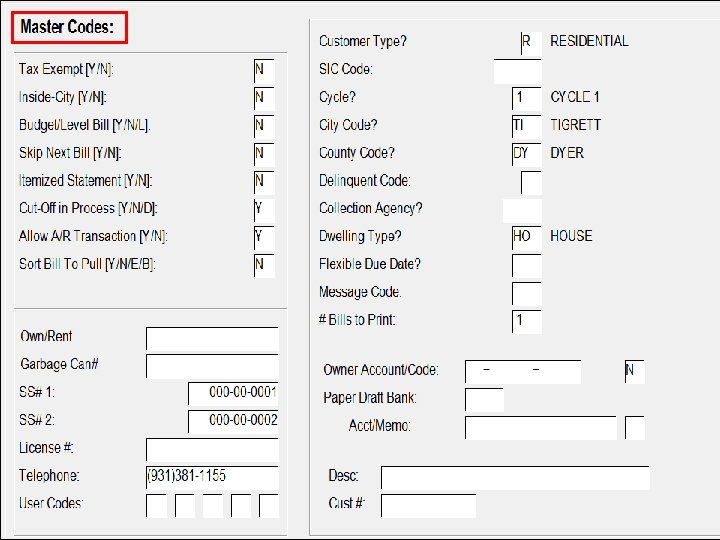Click the Itemized Statement Y/N field
Image resolution: width=720 pixels, height=540 pixels.
coord(264,182)
